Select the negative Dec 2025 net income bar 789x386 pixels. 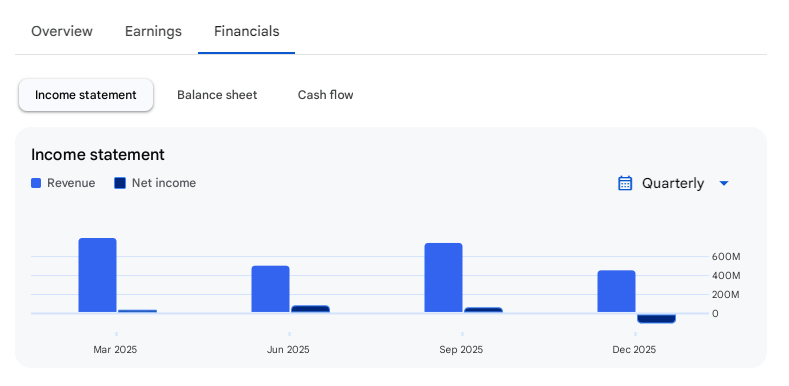tap(656, 319)
